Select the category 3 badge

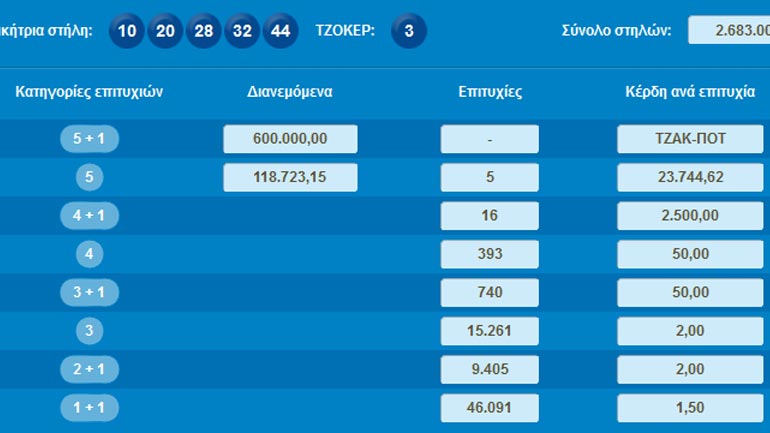pos(89,330)
